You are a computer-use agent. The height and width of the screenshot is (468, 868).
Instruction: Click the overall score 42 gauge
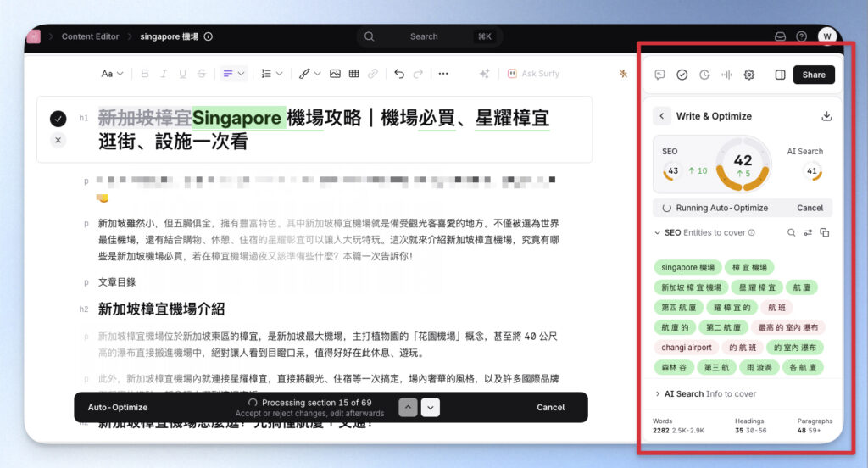(x=743, y=164)
